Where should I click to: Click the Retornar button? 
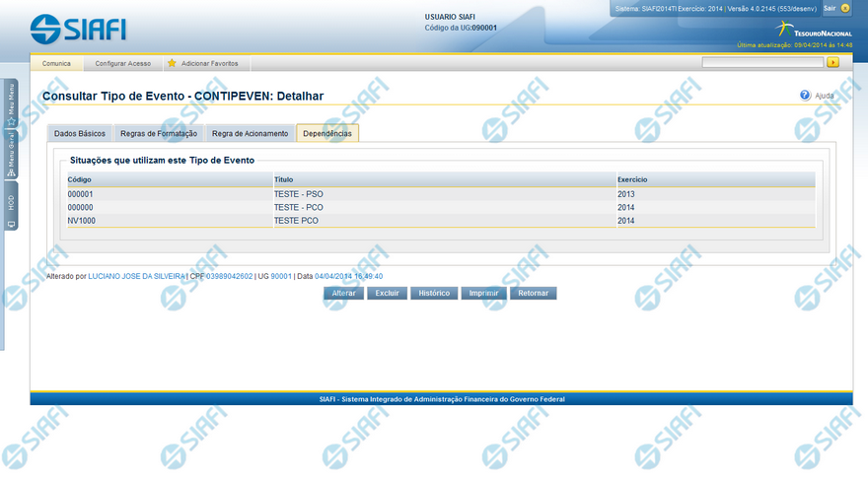534,293
